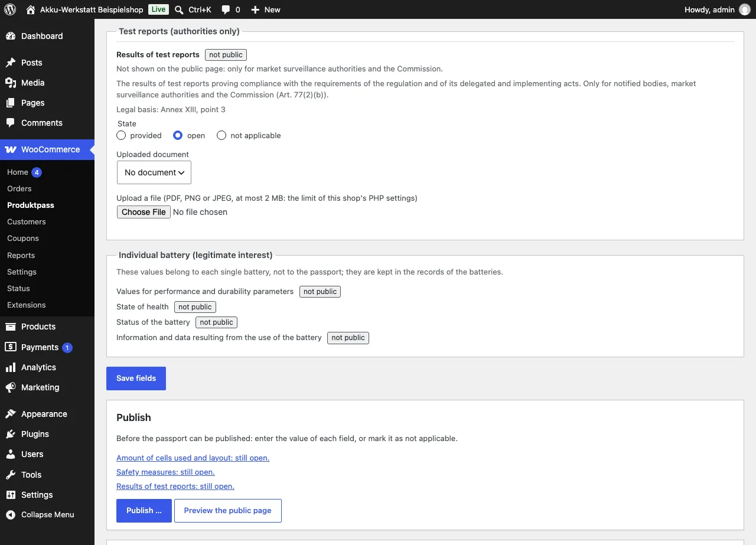Select the 'provided' state radio button
The height and width of the screenshot is (545, 756).
(x=121, y=135)
